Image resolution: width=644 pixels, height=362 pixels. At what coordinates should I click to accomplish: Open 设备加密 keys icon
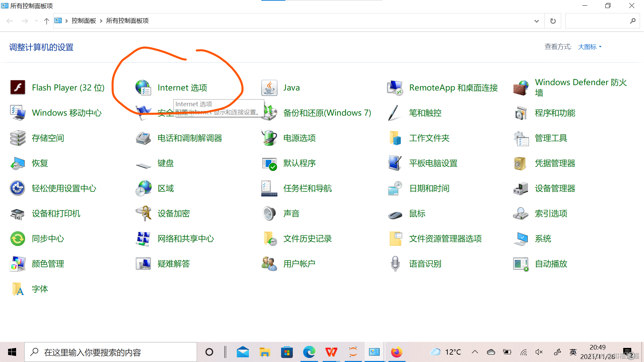point(143,214)
